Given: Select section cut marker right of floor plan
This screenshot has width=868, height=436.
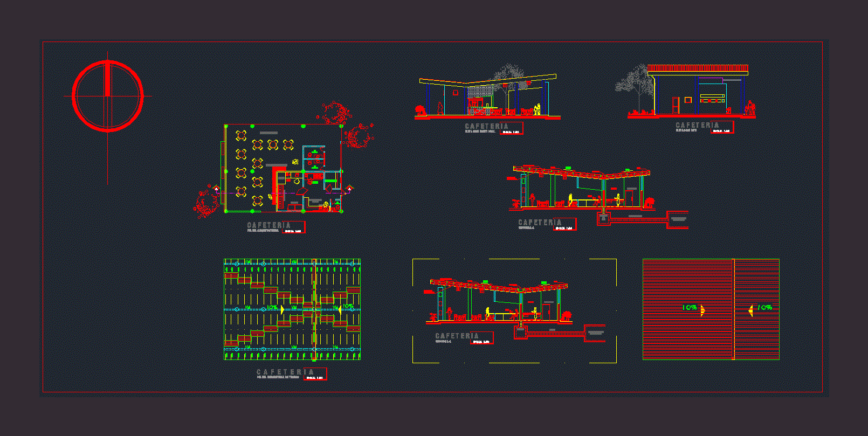Looking at the screenshot, I should (349, 189).
